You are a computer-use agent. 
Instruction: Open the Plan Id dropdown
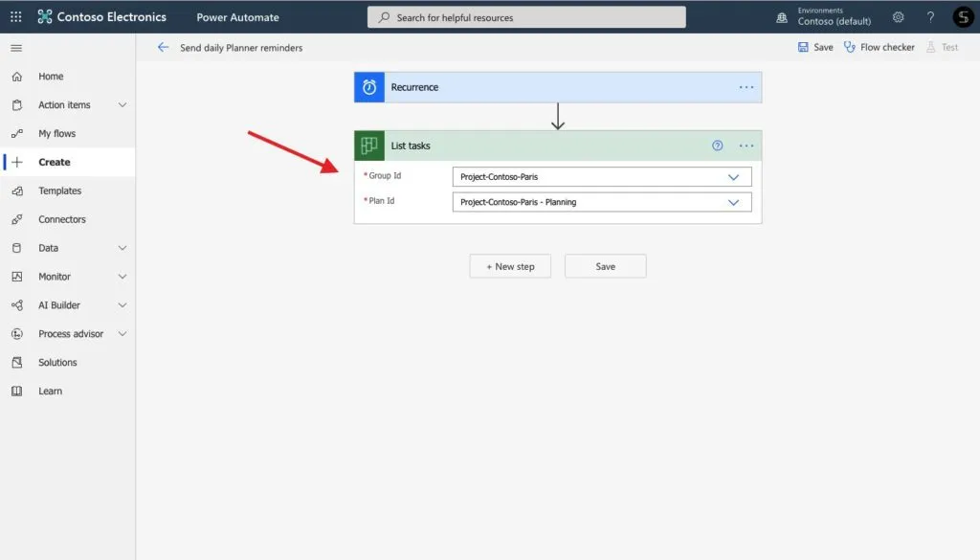point(602,202)
